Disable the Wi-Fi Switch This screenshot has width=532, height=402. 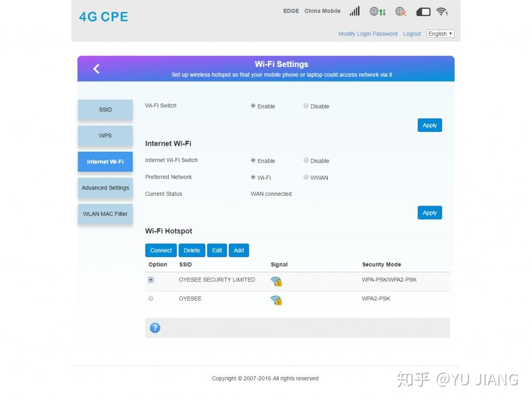[306, 105]
